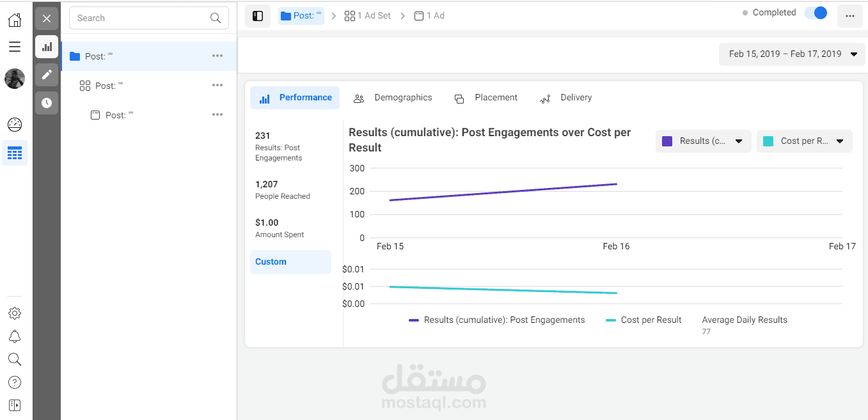Open the history clock icon
Viewport: 868px width, 420px height.
click(x=47, y=103)
